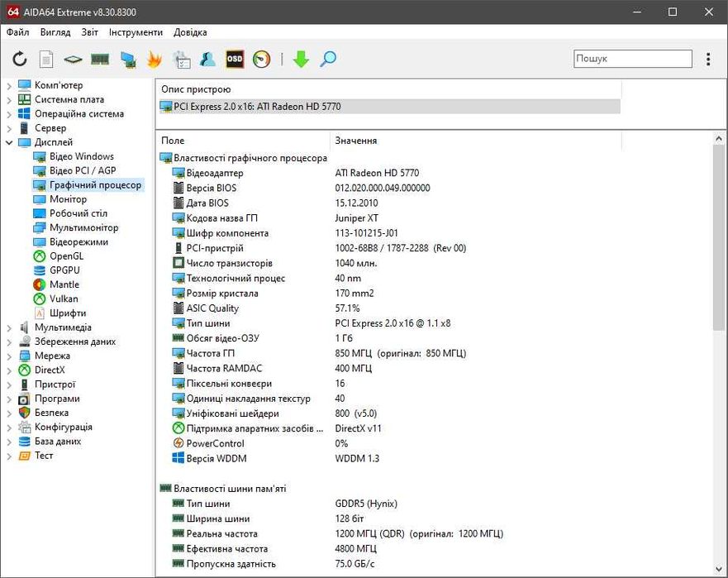Expand the Мультимедіа tree node
This screenshot has height=578, width=728.
(9, 328)
